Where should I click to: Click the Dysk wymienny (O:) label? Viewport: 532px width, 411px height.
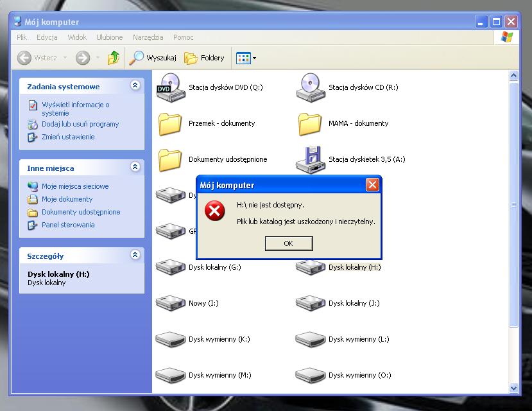pos(359,375)
